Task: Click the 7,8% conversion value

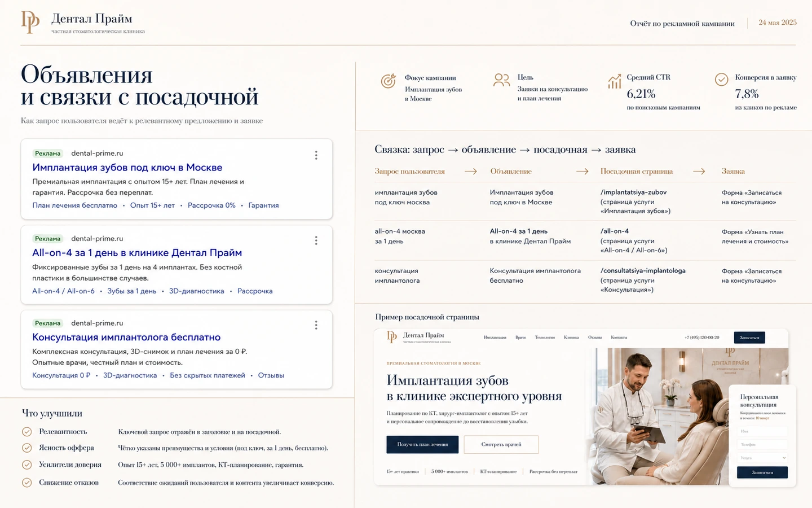Action: pyautogui.click(x=747, y=94)
